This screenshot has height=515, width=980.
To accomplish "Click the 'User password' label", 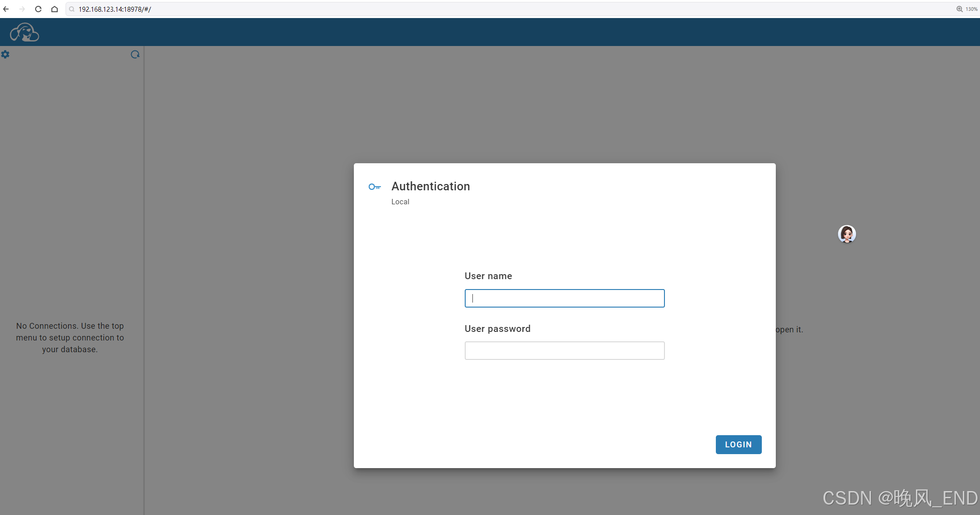I will point(498,329).
